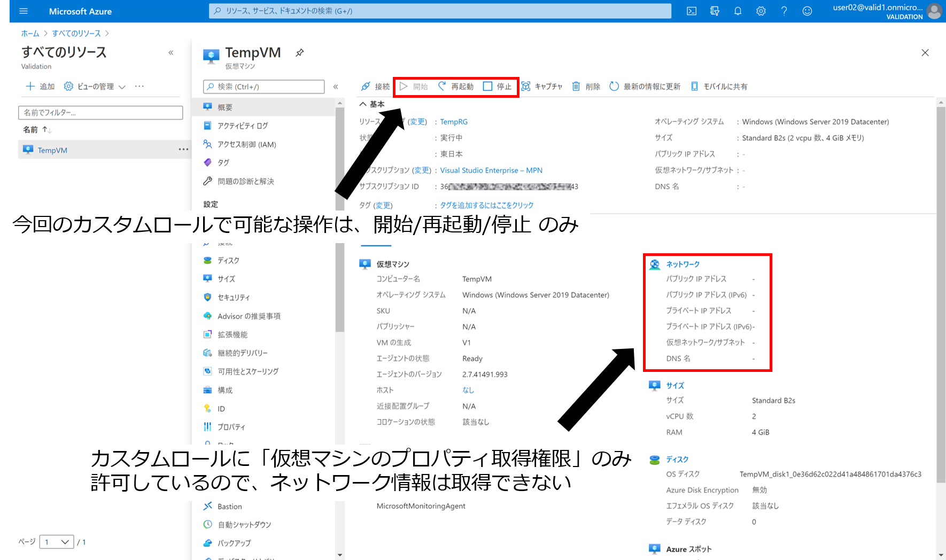This screenshot has width=946, height=560.
Task: Open the ネットワーク section heading link
Action: click(683, 265)
